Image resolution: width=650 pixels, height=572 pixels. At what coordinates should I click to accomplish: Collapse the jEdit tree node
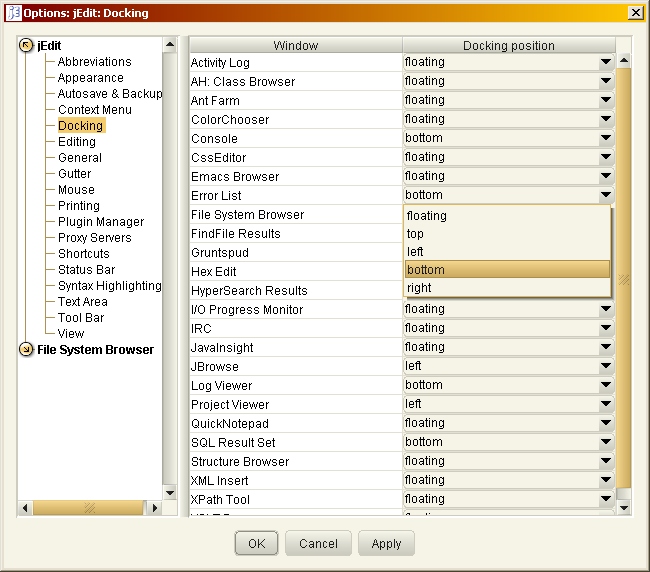27,46
